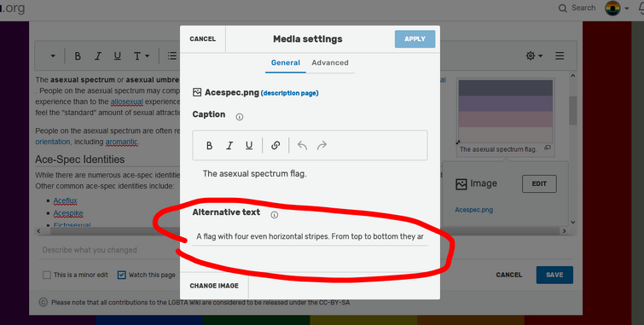Toggle underline in the editor toolbar
This screenshot has width=644, height=325.
[x=118, y=56]
